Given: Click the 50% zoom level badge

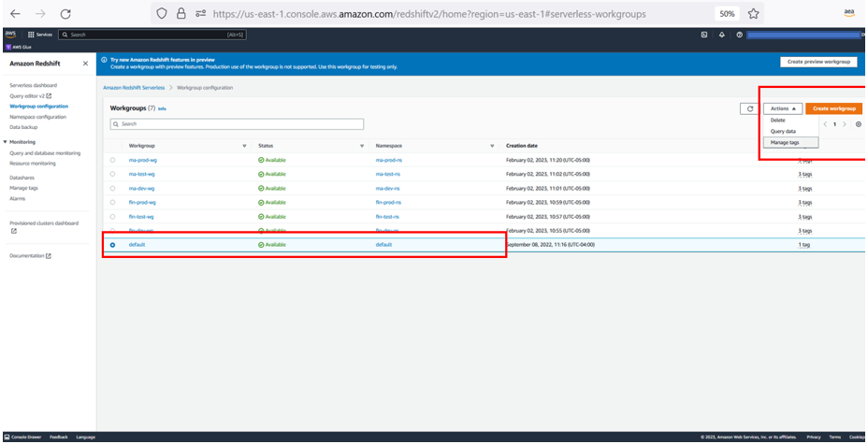Looking at the screenshot, I should [x=728, y=14].
